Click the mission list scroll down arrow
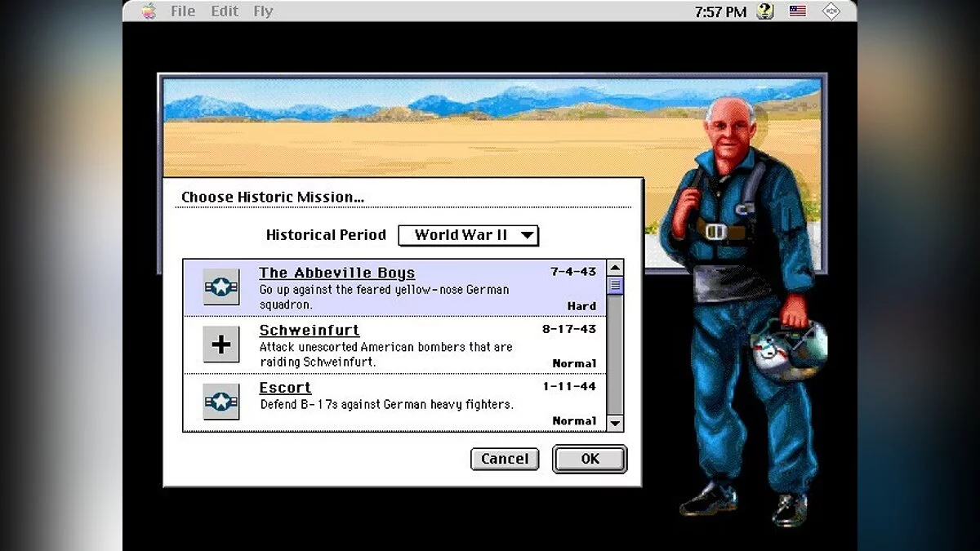The height and width of the screenshot is (551, 980). click(x=615, y=423)
